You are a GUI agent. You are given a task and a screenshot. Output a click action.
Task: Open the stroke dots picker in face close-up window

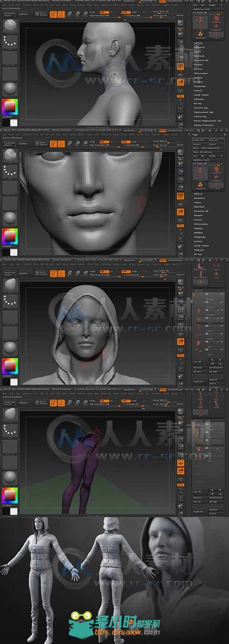pos(10,171)
